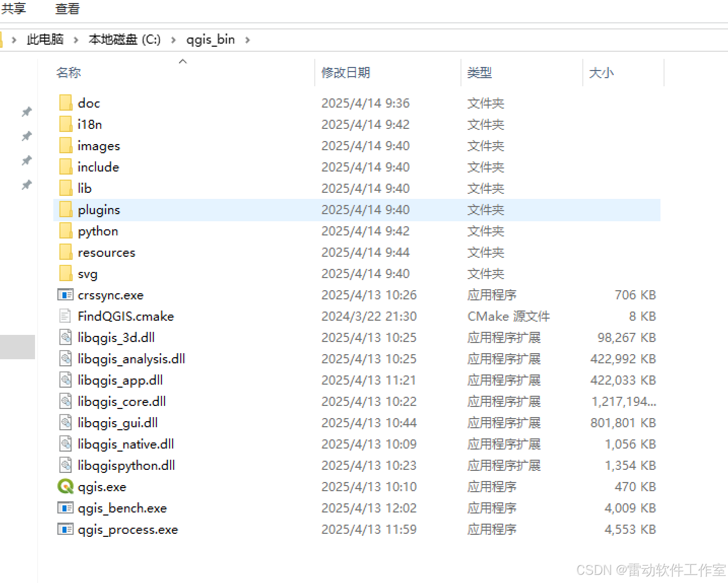Sort by the 类型 column header
The image size is (728, 583).
[x=479, y=73]
